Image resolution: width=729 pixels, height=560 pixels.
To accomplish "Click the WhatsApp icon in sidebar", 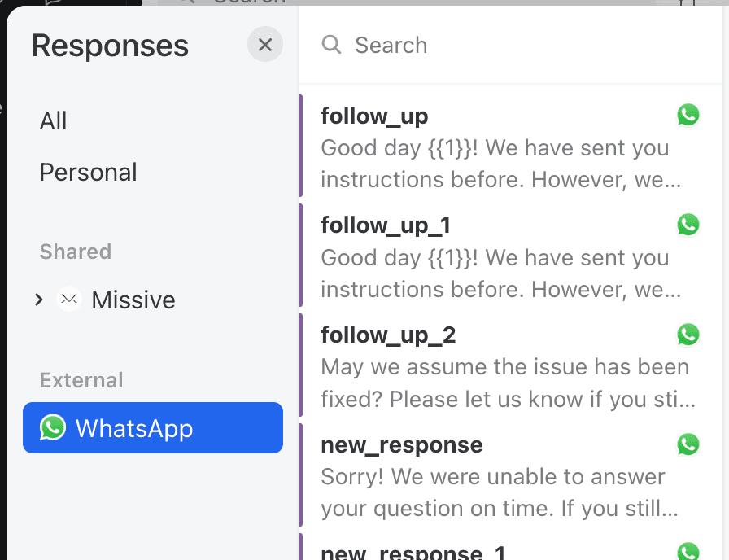I will pos(53,428).
